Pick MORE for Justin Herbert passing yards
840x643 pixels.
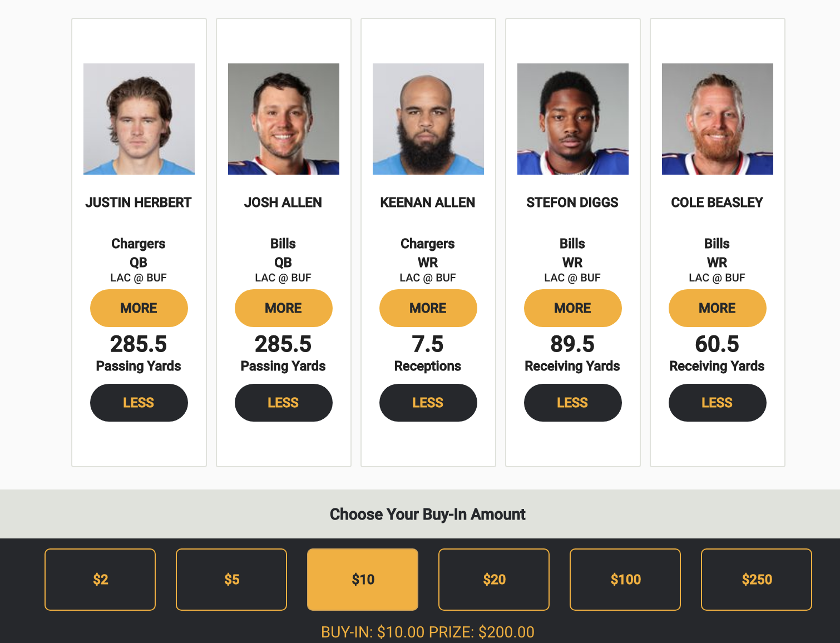(139, 308)
